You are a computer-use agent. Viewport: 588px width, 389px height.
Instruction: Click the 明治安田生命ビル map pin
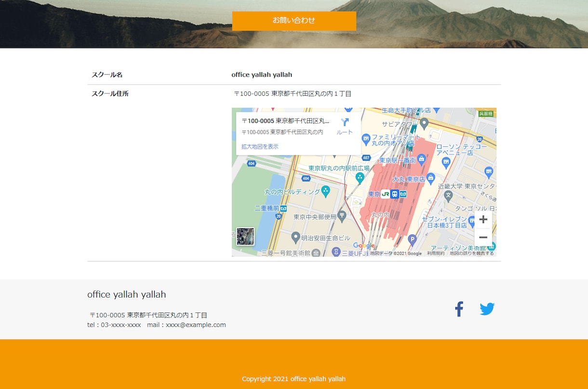coord(296,237)
